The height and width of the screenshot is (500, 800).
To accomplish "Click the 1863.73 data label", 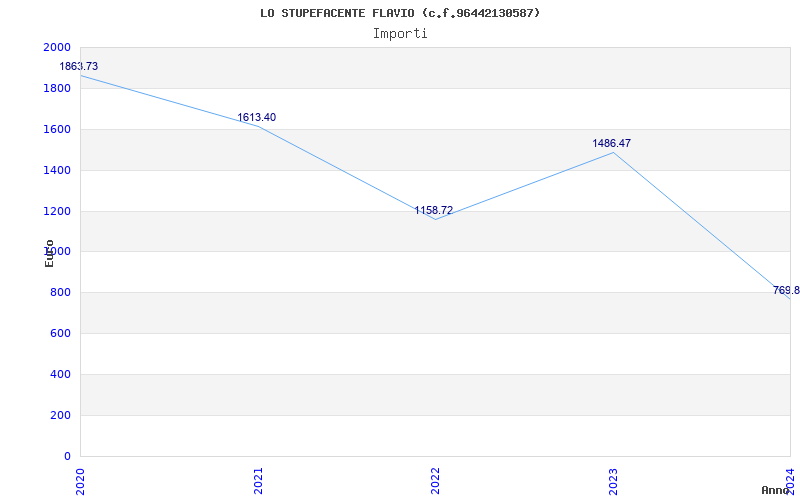I will [79, 66].
